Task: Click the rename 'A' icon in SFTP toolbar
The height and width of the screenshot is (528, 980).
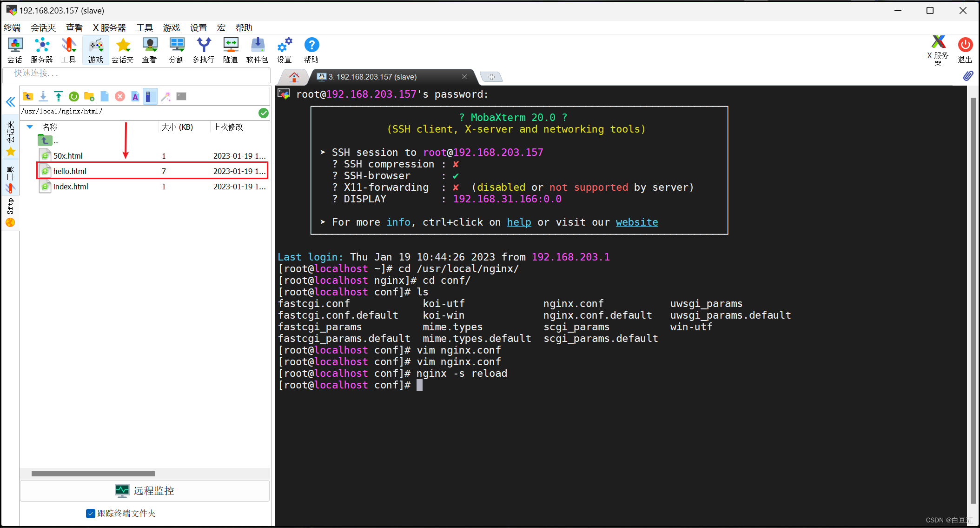Action: point(135,96)
